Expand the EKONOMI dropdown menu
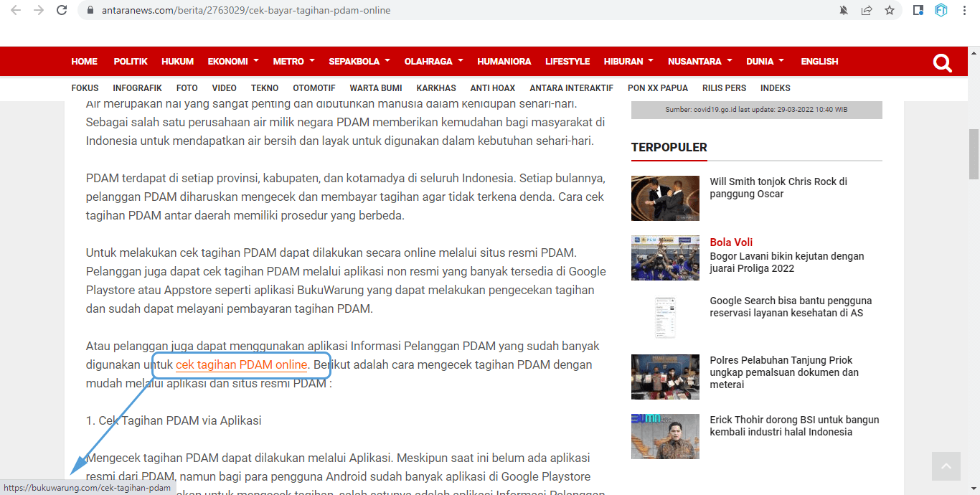 tap(233, 62)
